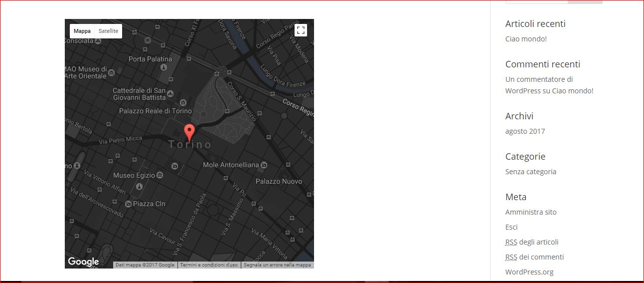The width and height of the screenshot is (644, 283).
Task: Open the Cattedrale di San Giovanni Battista marker
Action: tap(170, 94)
